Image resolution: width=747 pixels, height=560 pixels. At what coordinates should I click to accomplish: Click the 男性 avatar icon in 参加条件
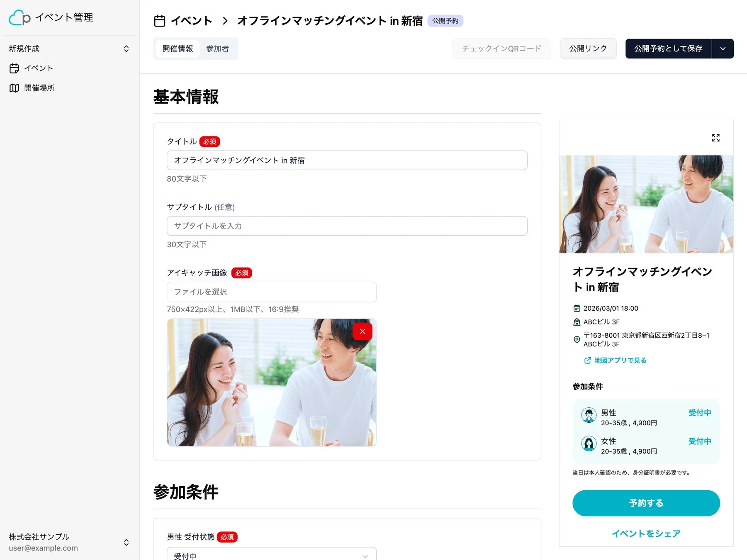pos(589,415)
